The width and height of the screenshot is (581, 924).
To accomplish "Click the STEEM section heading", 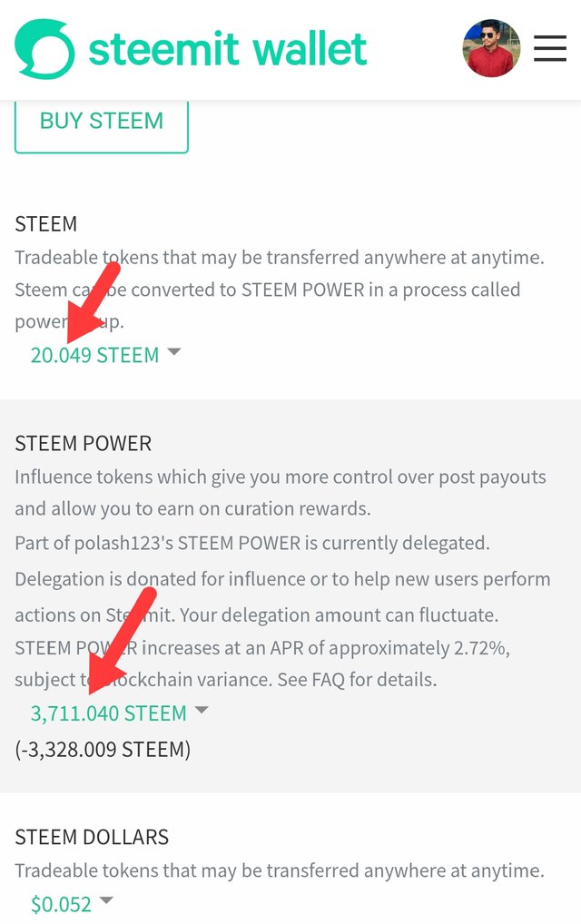I will 46,224.
